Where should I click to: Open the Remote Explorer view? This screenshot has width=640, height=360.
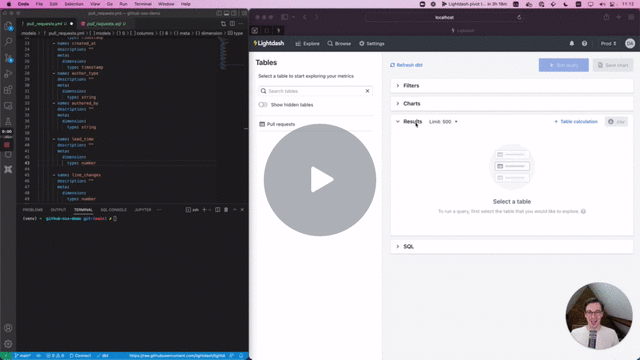point(8,106)
